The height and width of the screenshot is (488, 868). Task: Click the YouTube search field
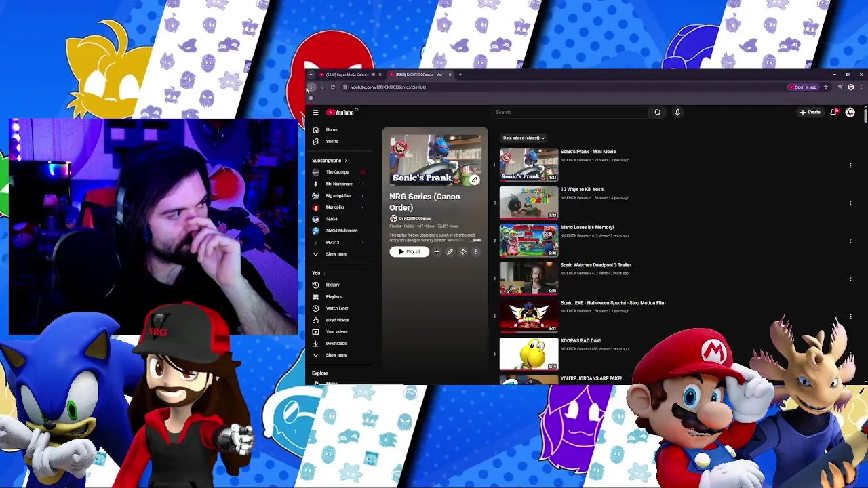coord(570,113)
